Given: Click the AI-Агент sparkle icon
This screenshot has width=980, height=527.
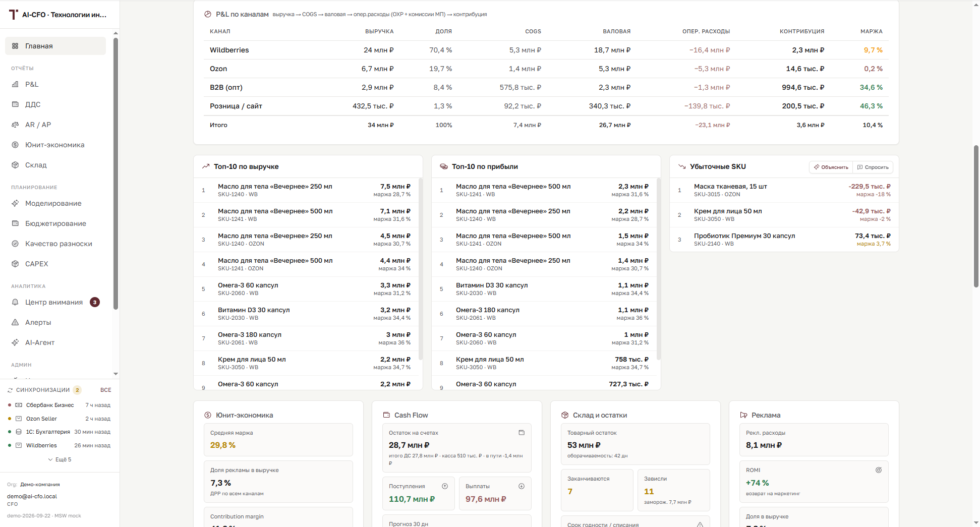Looking at the screenshot, I should (15, 342).
